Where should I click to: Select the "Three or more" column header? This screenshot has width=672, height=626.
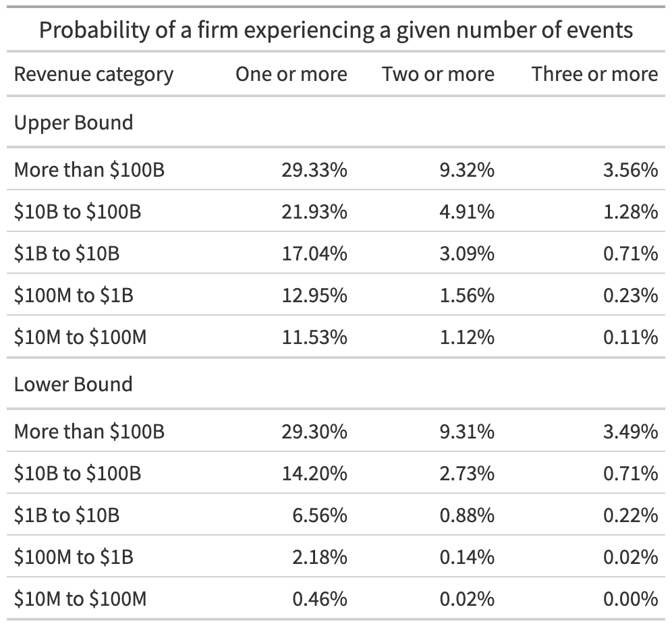pyautogui.click(x=594, y=74)
